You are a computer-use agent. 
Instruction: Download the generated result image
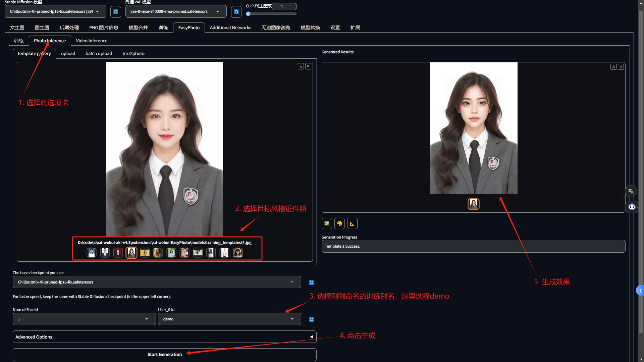613,67
